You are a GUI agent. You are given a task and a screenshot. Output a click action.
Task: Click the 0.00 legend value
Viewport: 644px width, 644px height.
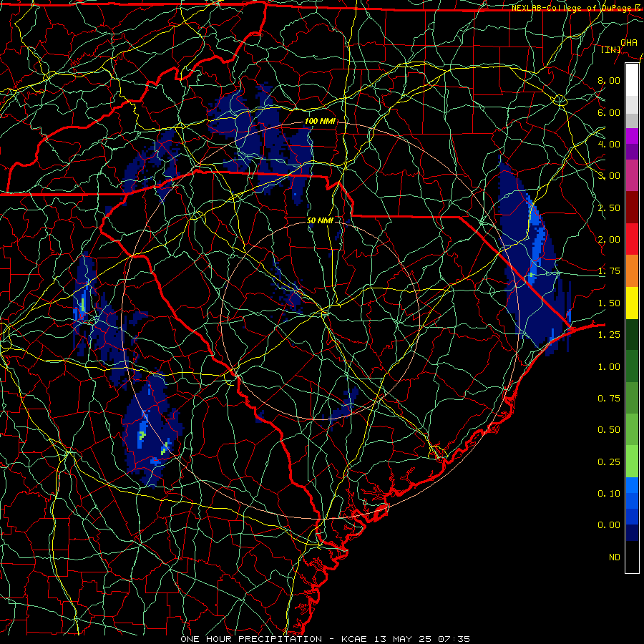point(609,525)
